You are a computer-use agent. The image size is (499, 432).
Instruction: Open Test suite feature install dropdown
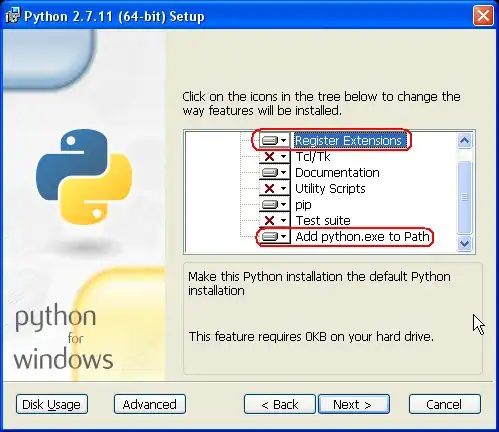274,220
